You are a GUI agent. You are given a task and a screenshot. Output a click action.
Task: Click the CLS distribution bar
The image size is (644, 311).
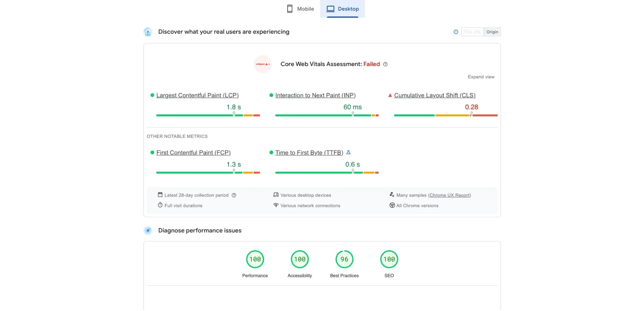point(446,115)
